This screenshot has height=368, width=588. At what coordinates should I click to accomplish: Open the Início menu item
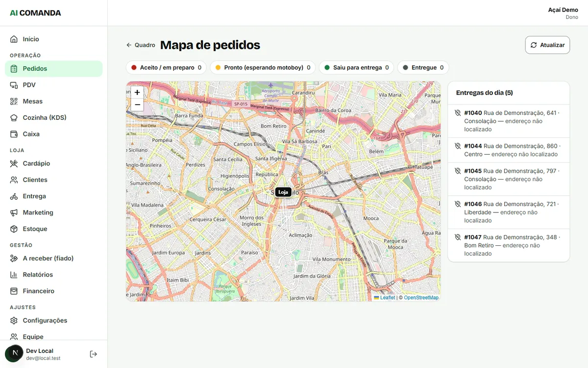[54, 39]
